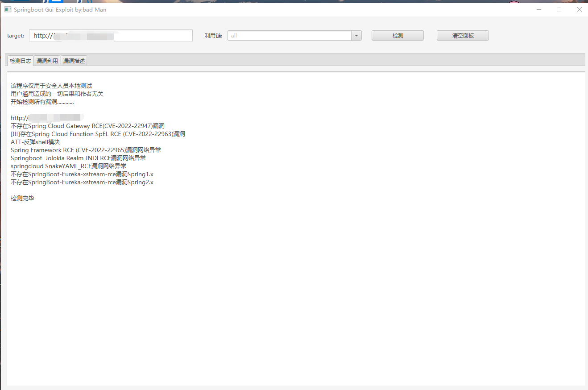Image resolution: width=588 pixels, height=390 pixels.
Task: Switch to the 漏洞描述 tab
Action: 74,61
